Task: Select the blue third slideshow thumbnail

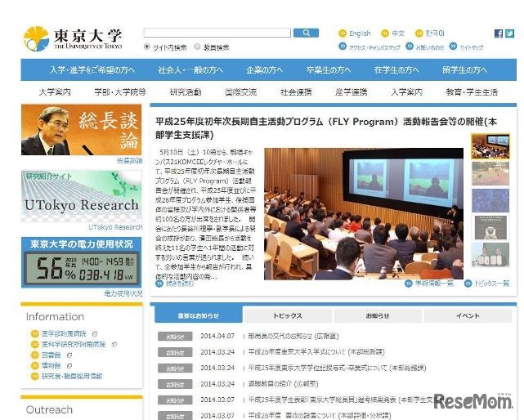Action: pos(490,200)
